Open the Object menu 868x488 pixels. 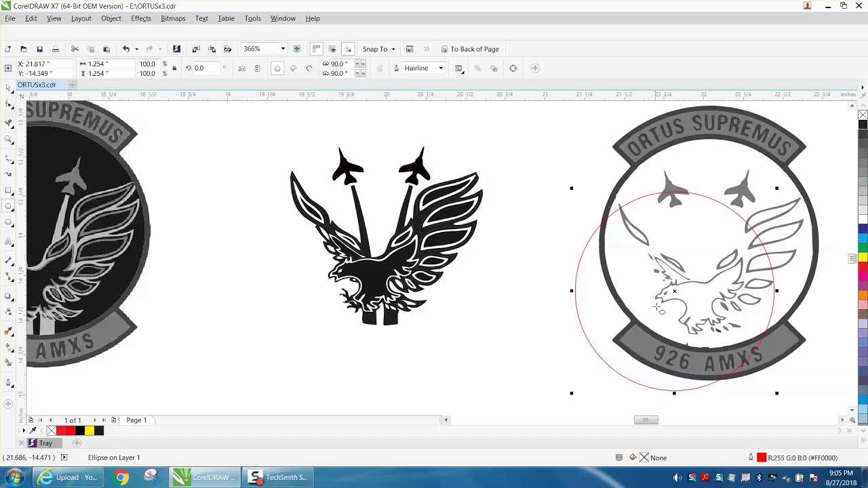[111, 18]
